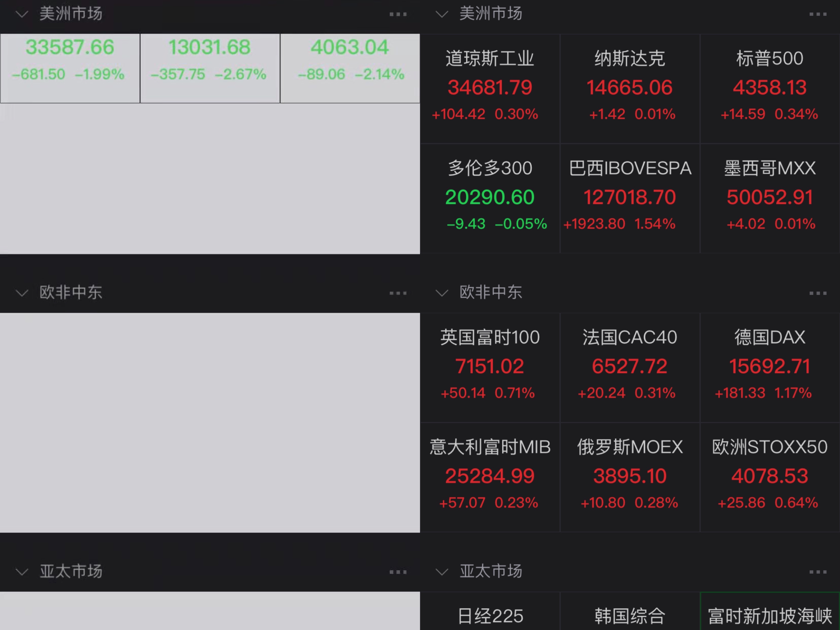
Task: Collapse the left 美洲市场 section chevron
Action: (x=22, y=14)
